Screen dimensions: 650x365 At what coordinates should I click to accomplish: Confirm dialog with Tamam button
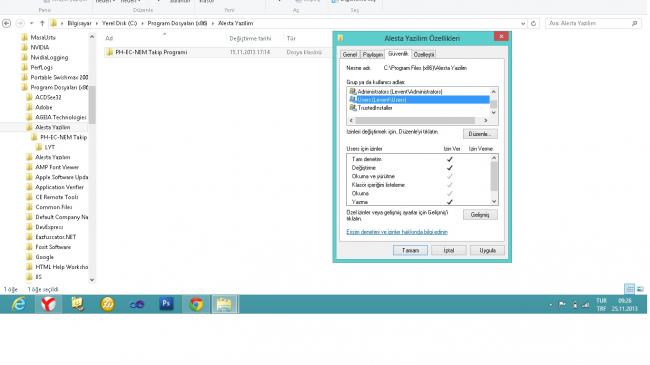(410, 251)
